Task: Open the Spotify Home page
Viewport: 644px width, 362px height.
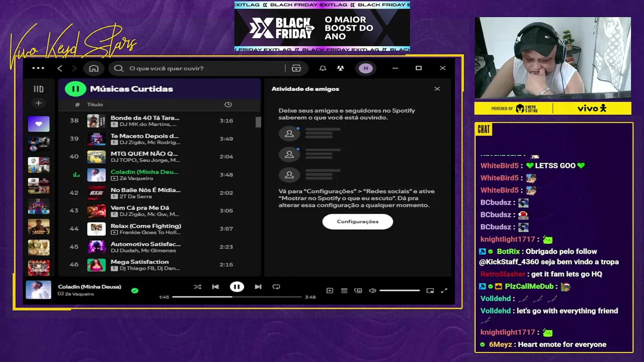Action: [94, 68]
